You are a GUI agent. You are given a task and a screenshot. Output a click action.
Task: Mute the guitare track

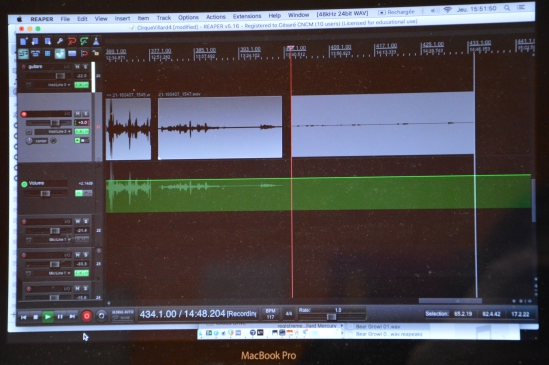tap(77, 67)
